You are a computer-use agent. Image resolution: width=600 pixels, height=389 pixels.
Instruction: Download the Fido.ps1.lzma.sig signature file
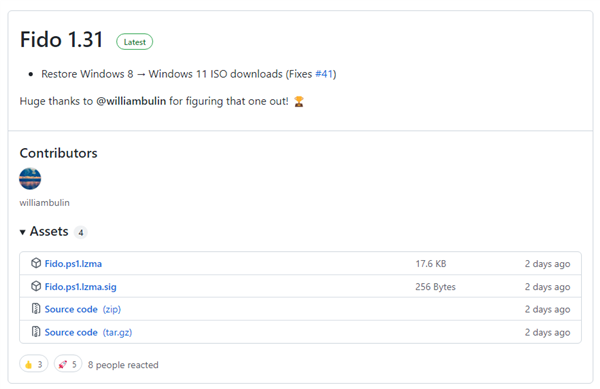(80, 286)
